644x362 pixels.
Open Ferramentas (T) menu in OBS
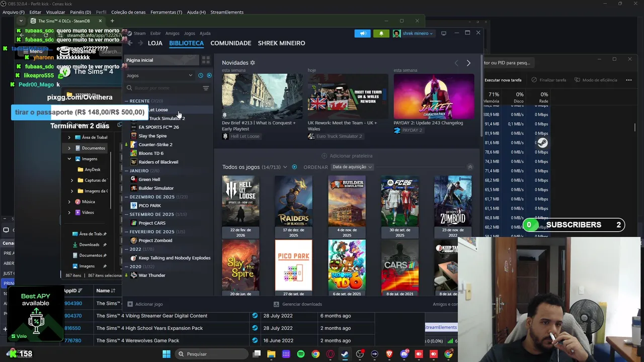[166, 12]
